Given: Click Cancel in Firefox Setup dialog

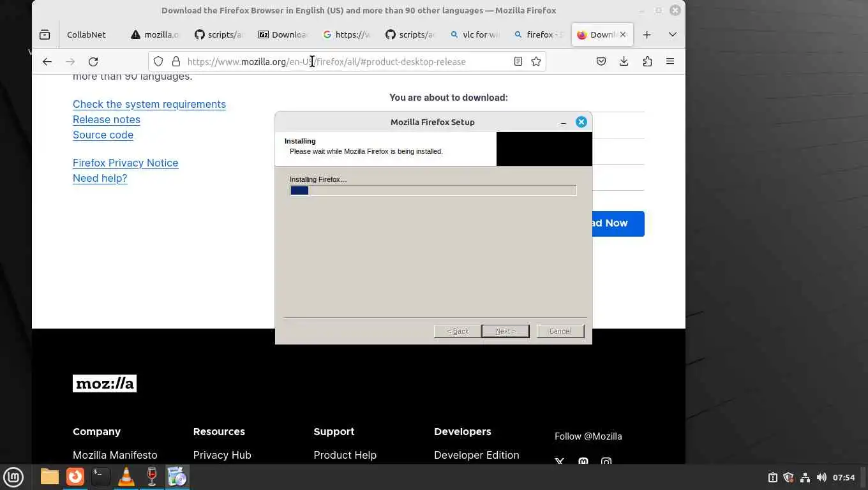Looking at the screenshot, I should (x=560, y=331).
